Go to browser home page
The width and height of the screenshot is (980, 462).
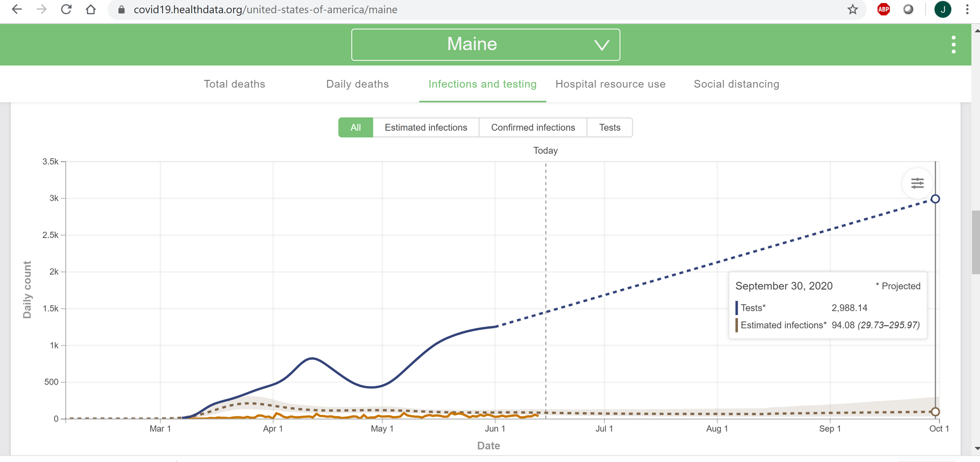coord(91,9)
